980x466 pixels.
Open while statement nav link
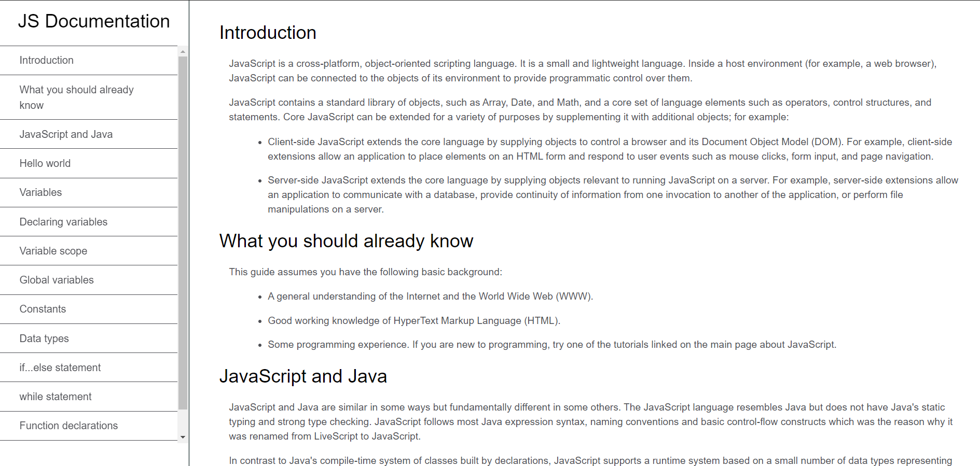coord(56,397)
